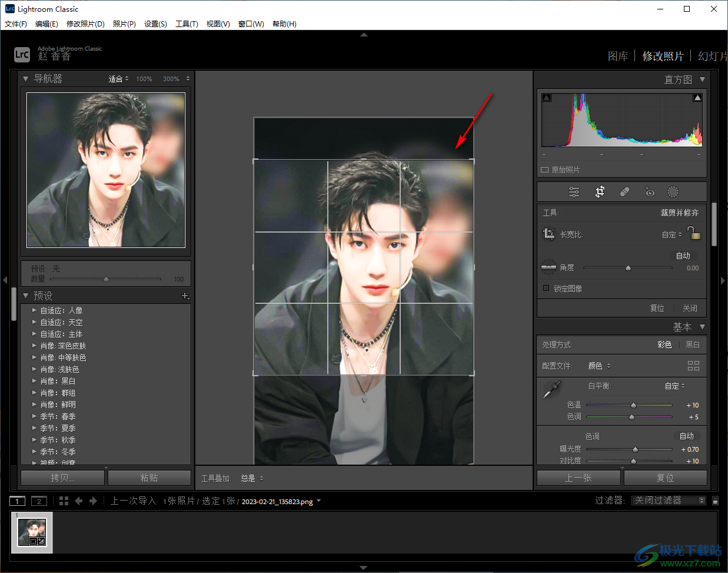Viewport: 728px width, 573px height.
Task: Click the Lrc identity plate logo
Action: 22,55
